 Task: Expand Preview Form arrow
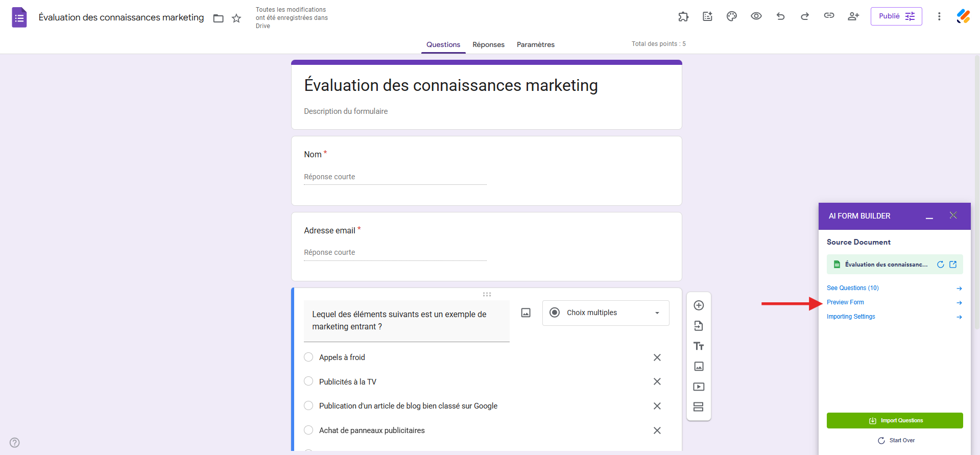959,303
